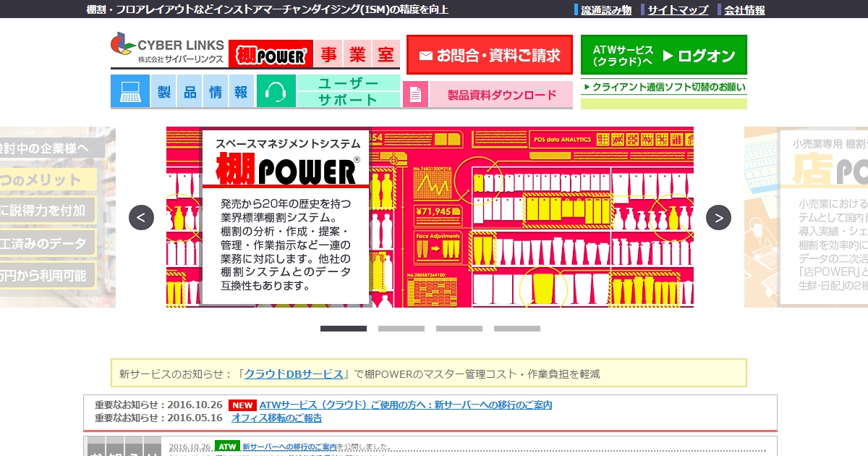The image size is (868, 456).
Task: Open 製品資料ダウンロード download page
Action: (501, 95)
